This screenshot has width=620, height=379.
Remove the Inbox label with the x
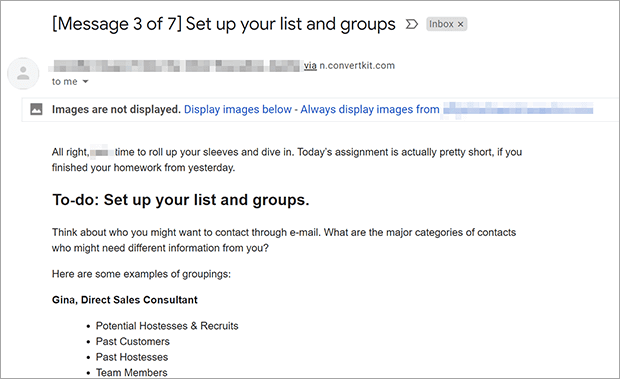460,25
